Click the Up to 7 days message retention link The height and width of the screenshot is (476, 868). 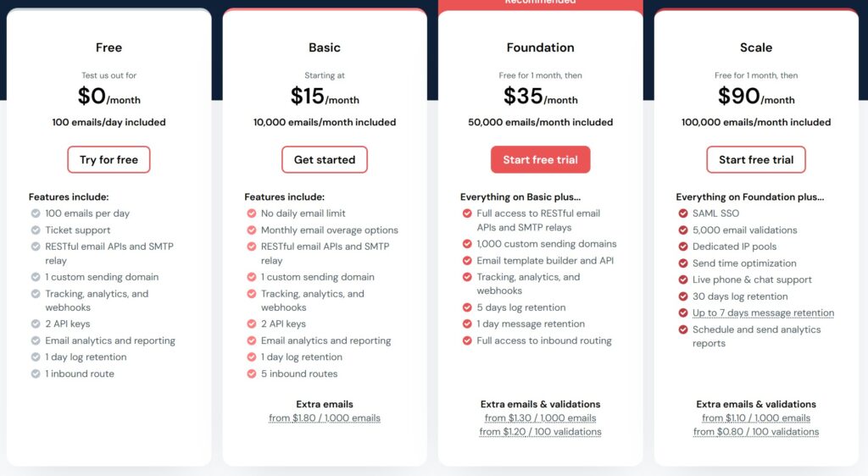(763, 313)
